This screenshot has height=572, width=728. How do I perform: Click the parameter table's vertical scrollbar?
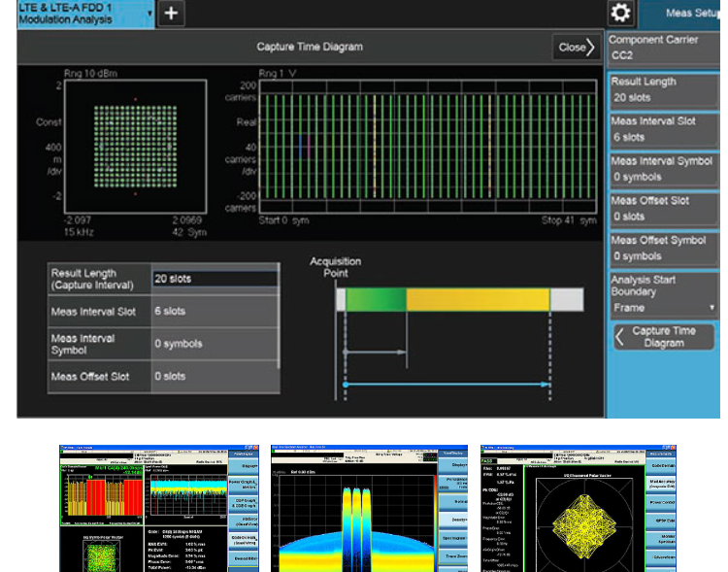point(279,316)
